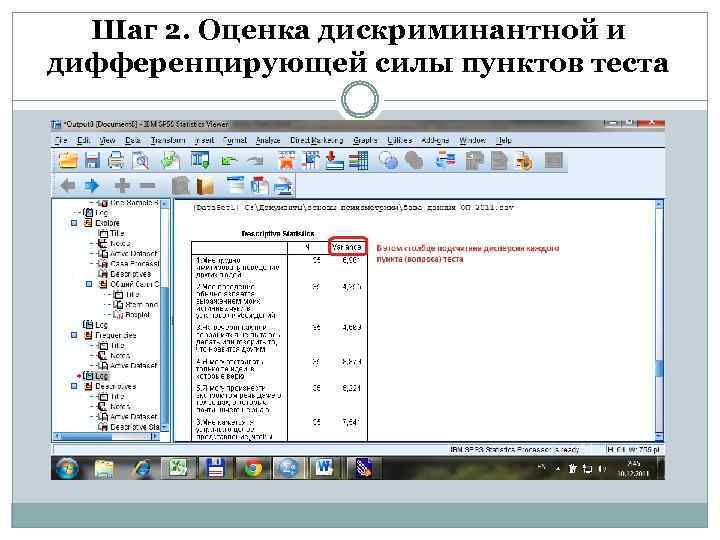Click outline pane scroll-down arrow
Screen dimensions: 720x540
pos(164,428)
